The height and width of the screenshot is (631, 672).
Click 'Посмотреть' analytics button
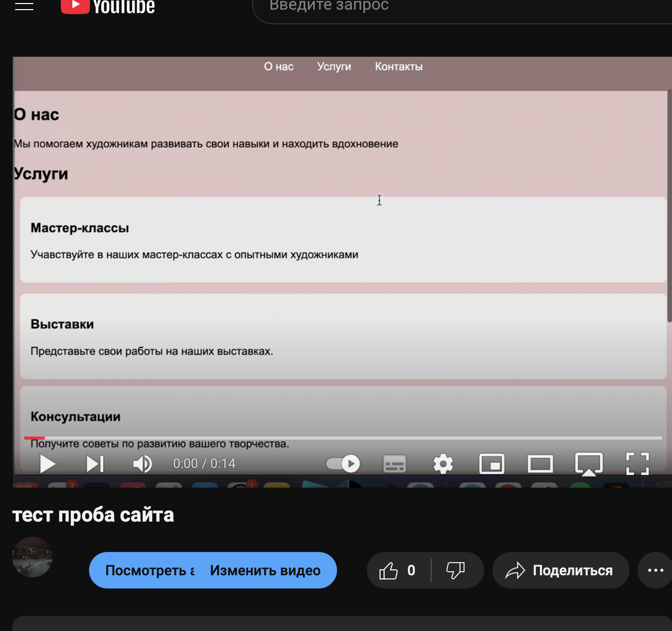150,570
